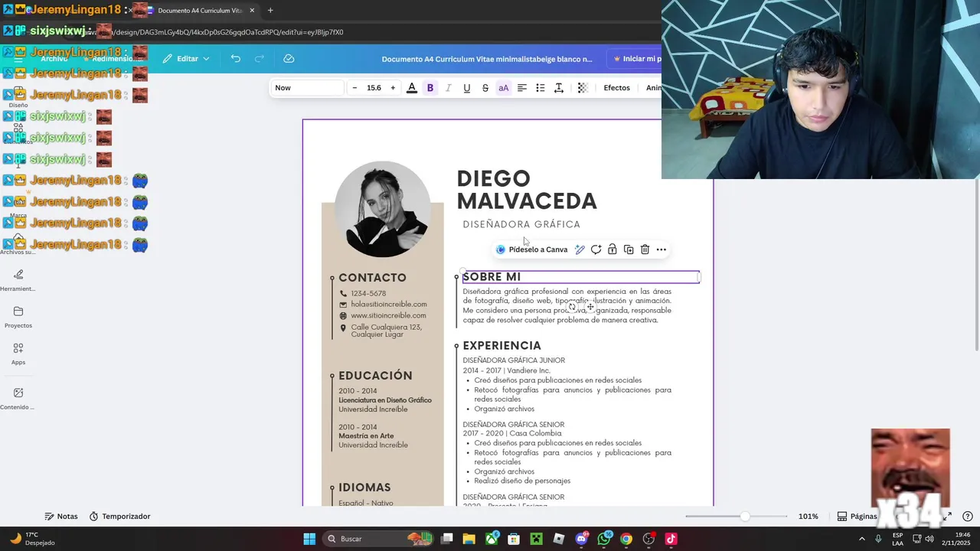980x551 pixels.
Task: Open text spacing options
Action: pos(559,88)
